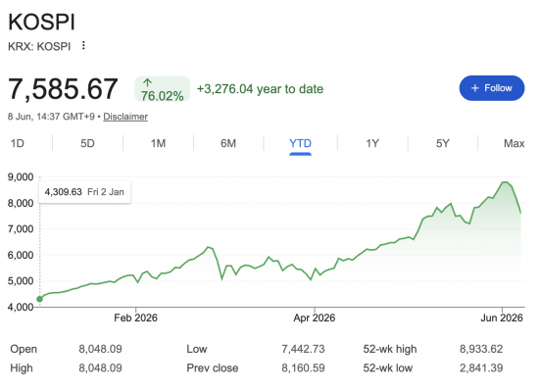Show the 5Y chart range
This screenshot has height=392, width=539.
click(x=443, y=143)
